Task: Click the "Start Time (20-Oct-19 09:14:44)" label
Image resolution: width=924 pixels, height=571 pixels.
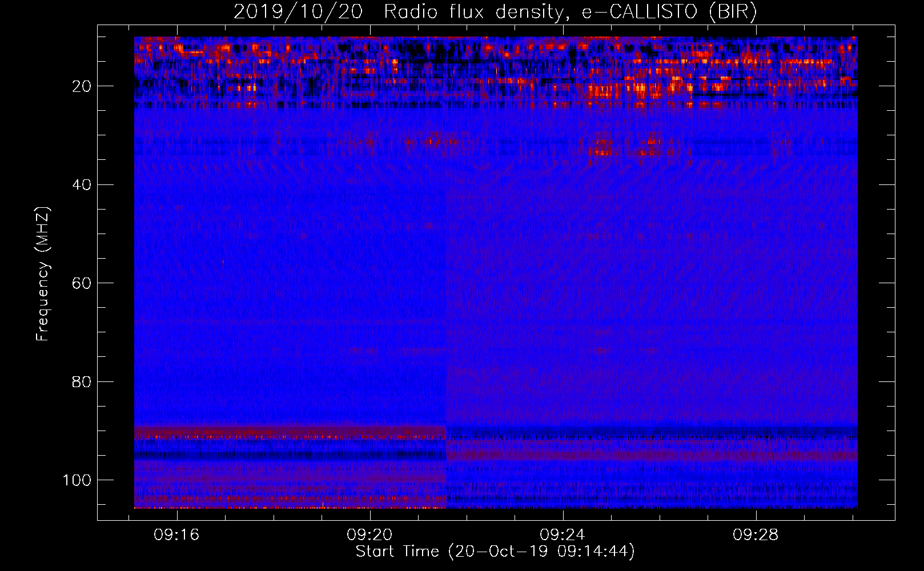Action: (495, 552)
